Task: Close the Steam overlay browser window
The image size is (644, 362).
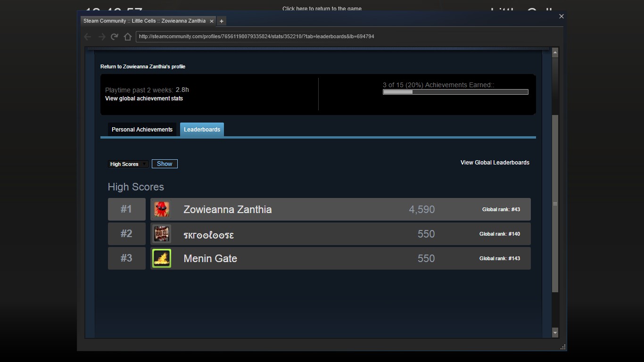Action: pos(561,16)
